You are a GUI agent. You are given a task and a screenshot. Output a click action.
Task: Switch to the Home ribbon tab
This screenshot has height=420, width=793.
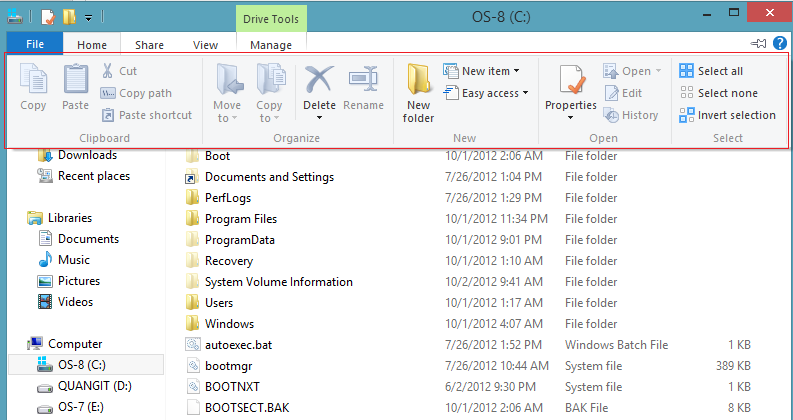click(x=92, y=45)
